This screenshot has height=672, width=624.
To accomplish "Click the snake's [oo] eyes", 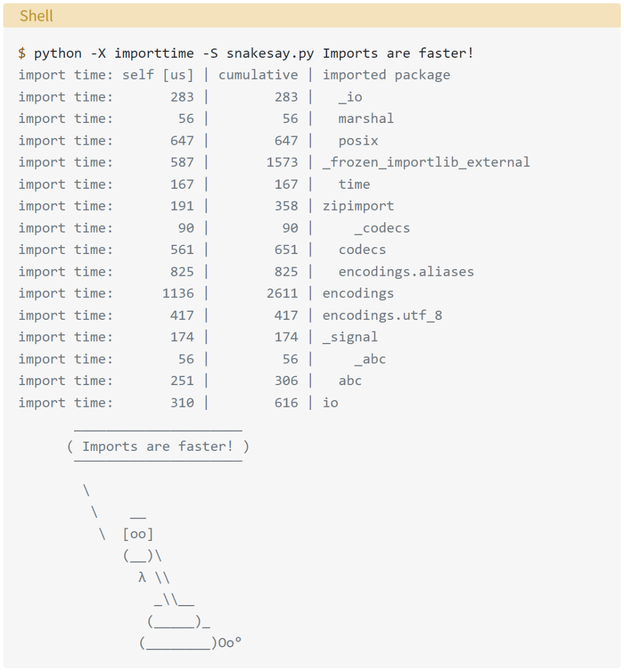I will coord(138,534).
